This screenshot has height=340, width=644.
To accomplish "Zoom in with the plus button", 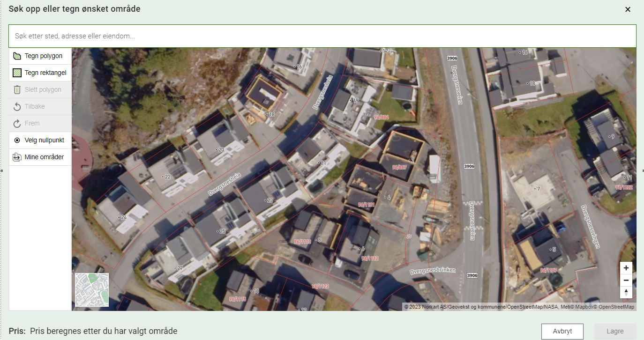I will coord(626,268).
